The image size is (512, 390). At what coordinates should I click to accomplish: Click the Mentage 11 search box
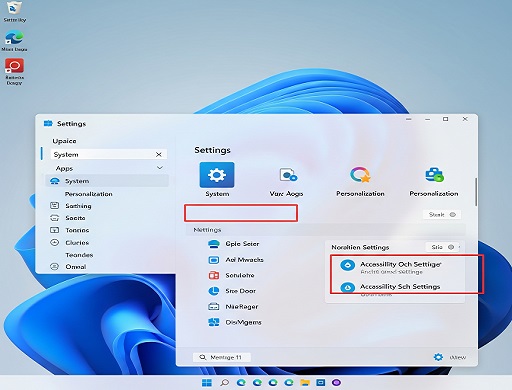tap(222, 357)
